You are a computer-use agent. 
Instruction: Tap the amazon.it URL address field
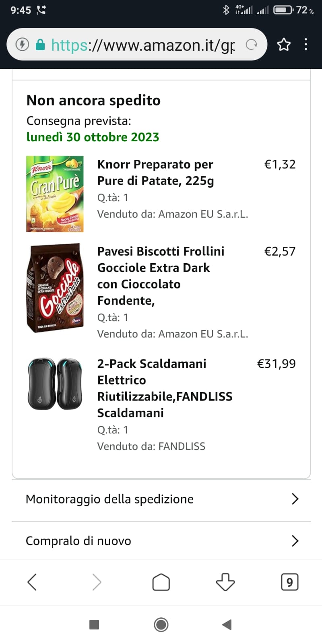tap(143, 45)
